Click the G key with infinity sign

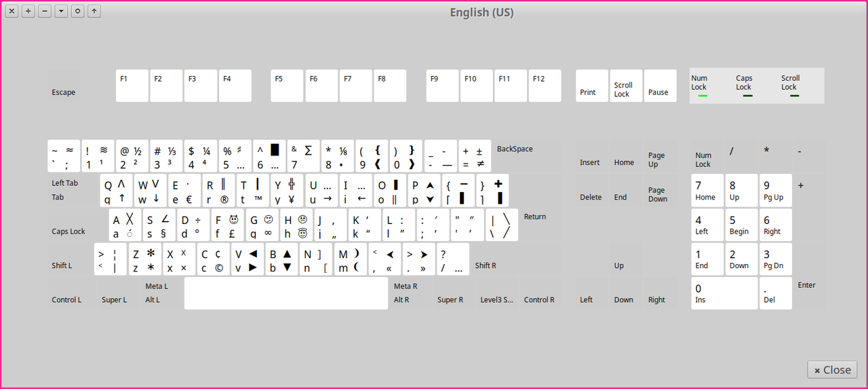[262, 225]
